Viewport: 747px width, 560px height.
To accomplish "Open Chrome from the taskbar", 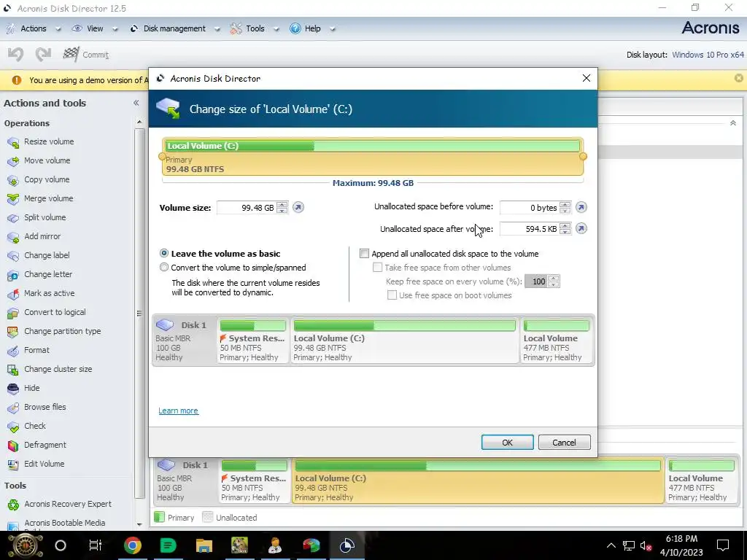I will tap(133, 545).
